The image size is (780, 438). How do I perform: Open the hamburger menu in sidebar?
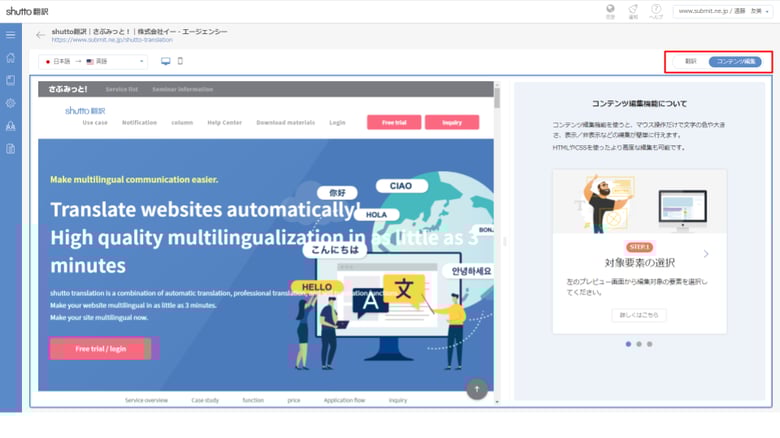coord(10,35)
